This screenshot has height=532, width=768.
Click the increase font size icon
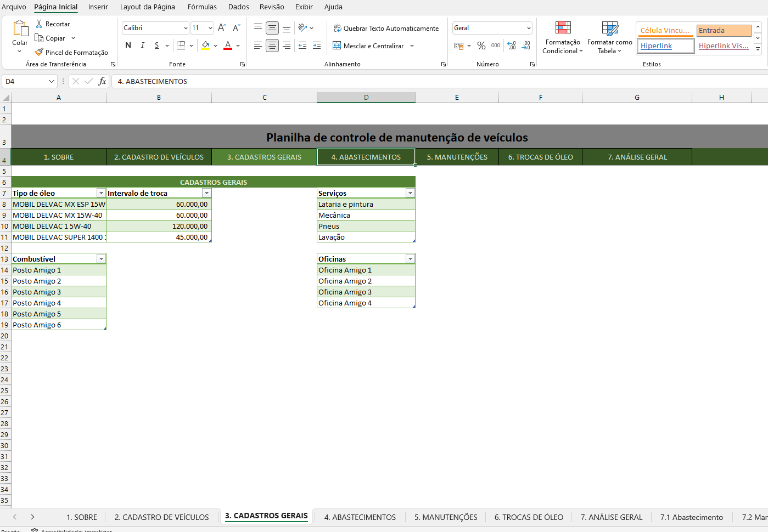tap(222, 28)
